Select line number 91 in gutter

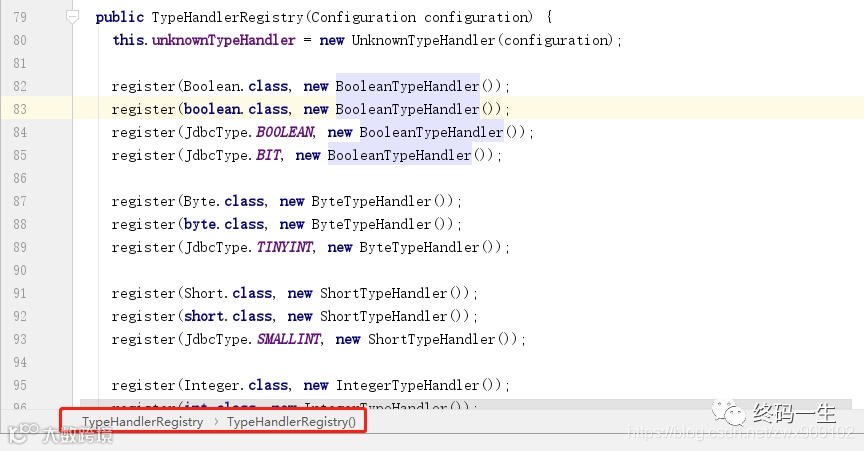click(20, 293)
